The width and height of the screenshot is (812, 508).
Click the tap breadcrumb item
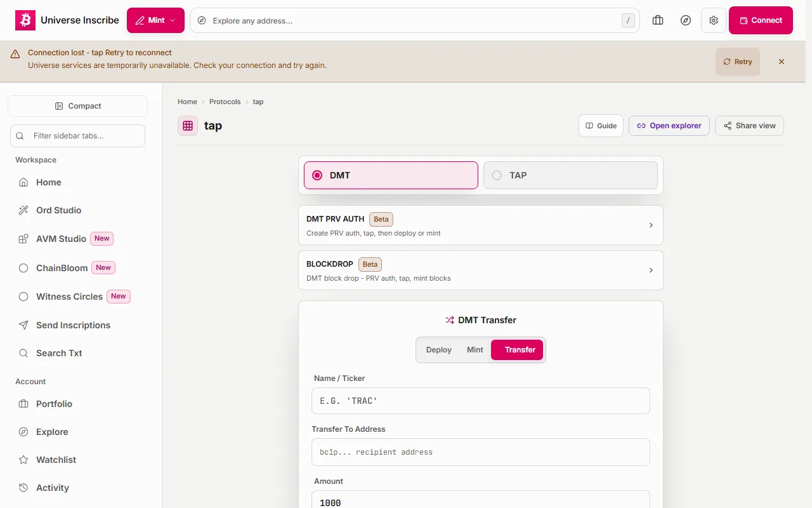point(258,102)
